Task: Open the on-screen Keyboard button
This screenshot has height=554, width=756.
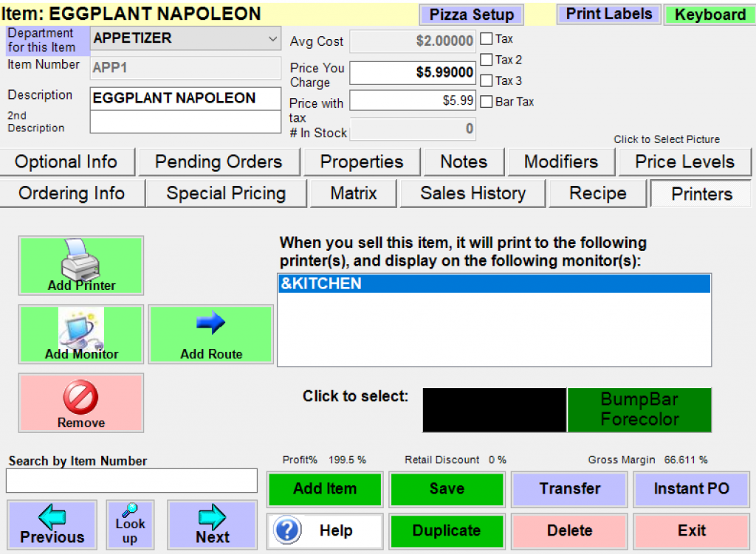Action: [710, 15]
